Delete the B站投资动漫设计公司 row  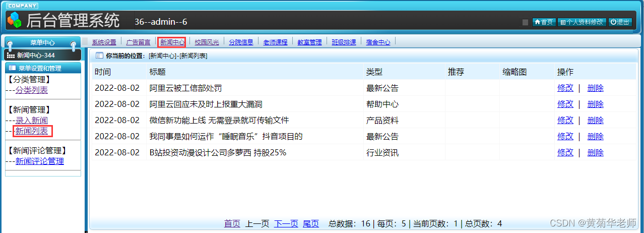coord(596,152)
